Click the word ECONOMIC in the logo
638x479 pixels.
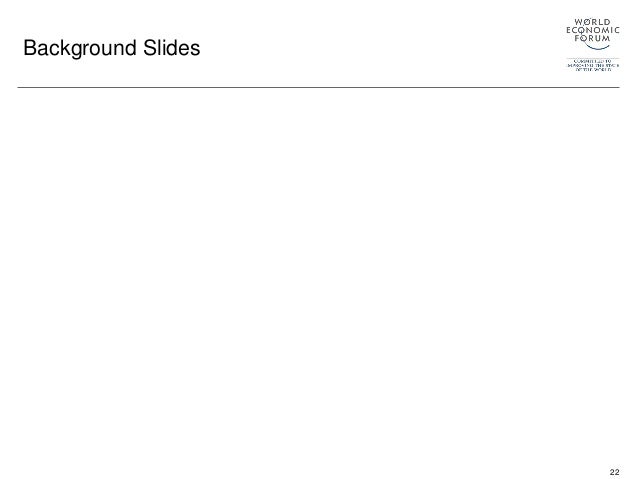tap(593, 30)
